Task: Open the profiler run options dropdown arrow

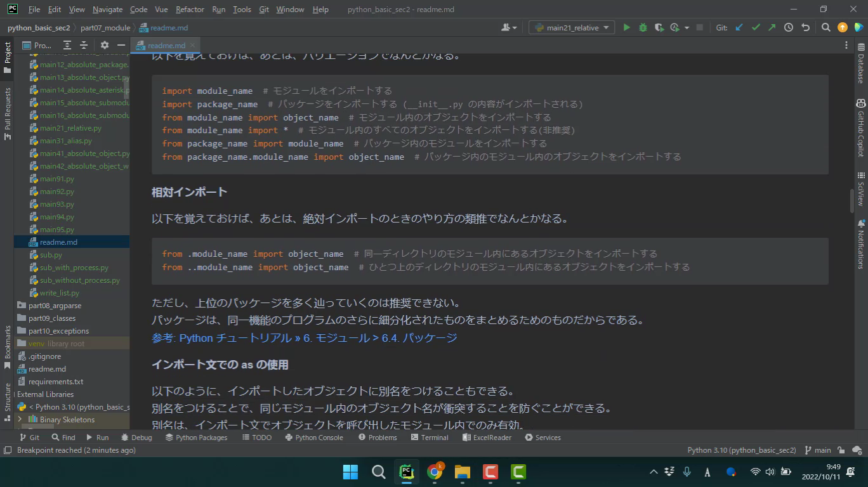Action: [687, 28]
